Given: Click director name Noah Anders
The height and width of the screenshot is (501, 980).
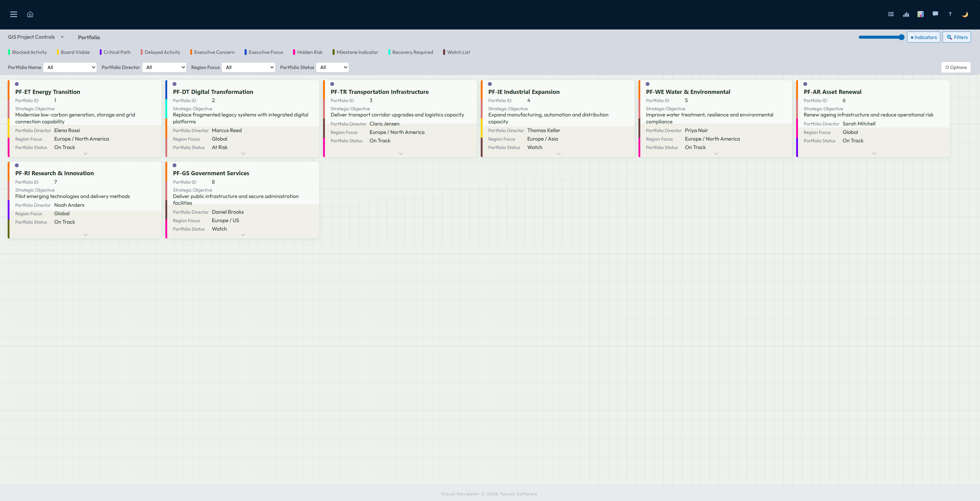Looking at the screenshot, I should tap(69, 205).
